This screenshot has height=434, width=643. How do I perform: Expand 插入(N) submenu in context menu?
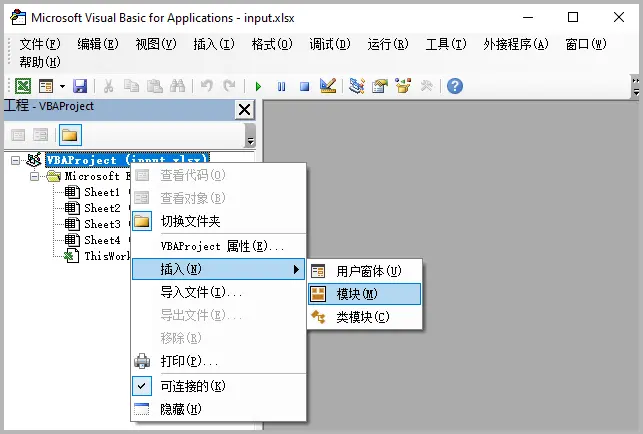(219, 269)
